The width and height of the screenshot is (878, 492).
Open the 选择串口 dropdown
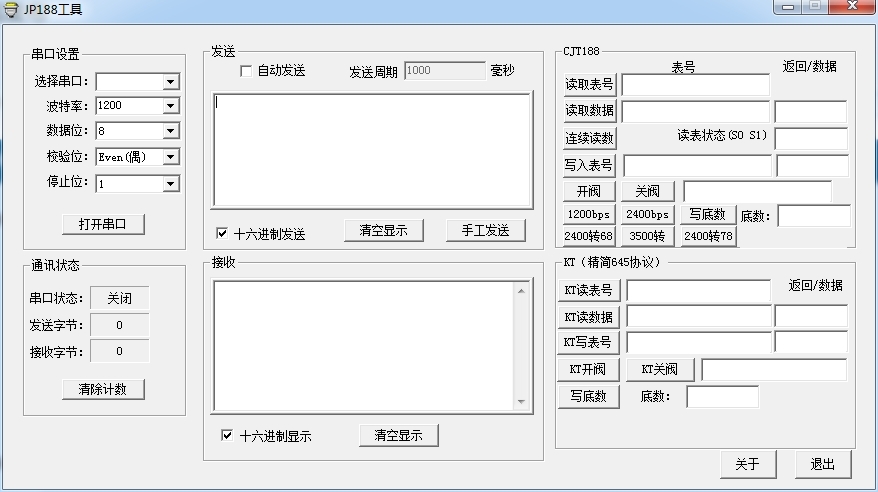click(x=171, y=82)
